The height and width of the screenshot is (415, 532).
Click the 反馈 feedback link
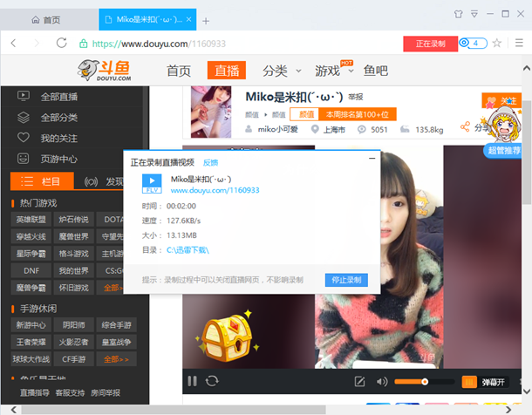coord(210,163)
